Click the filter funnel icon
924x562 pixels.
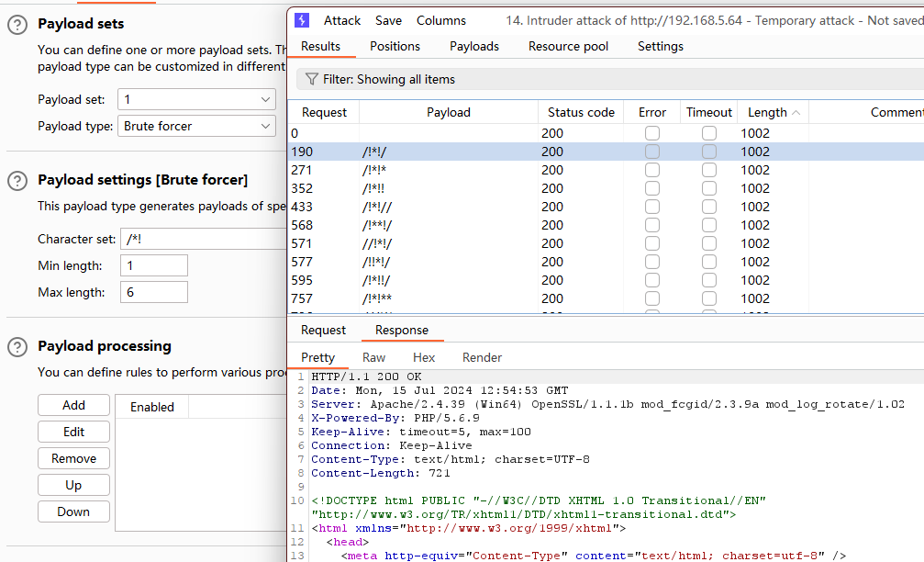[x=312, y=80]
